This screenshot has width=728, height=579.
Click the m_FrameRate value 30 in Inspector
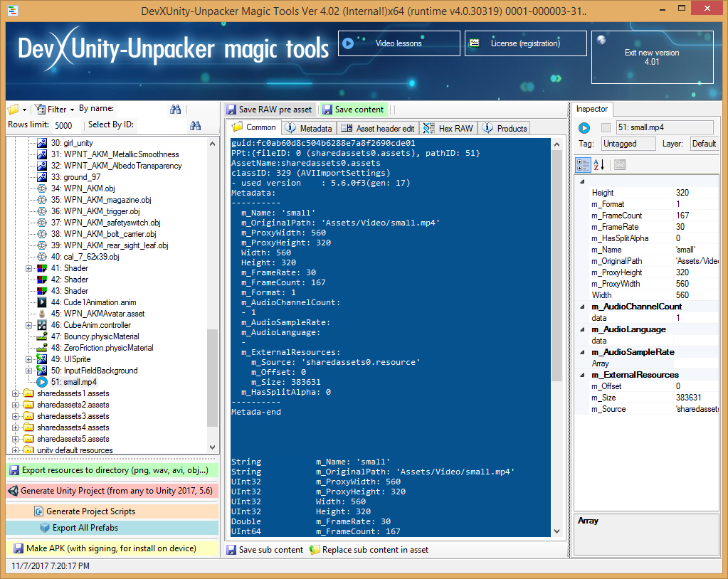(x=695, y=227)
